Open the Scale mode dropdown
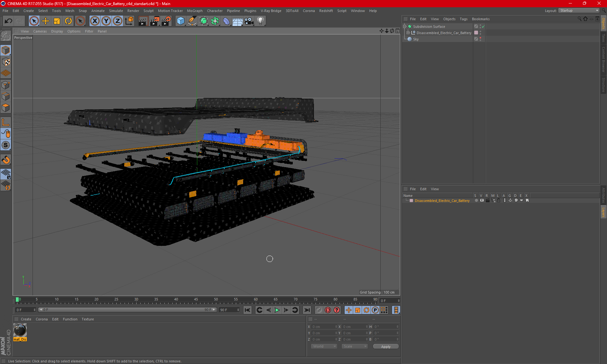The width and height of the screenshot is (607, 364). pyautogui.click(x=355, y=346)
